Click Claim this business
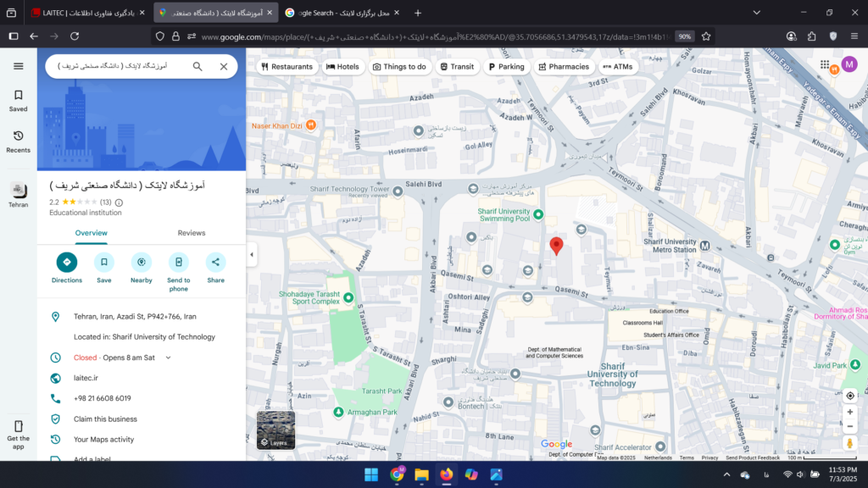The image size is (868, 488). point(105,419)
